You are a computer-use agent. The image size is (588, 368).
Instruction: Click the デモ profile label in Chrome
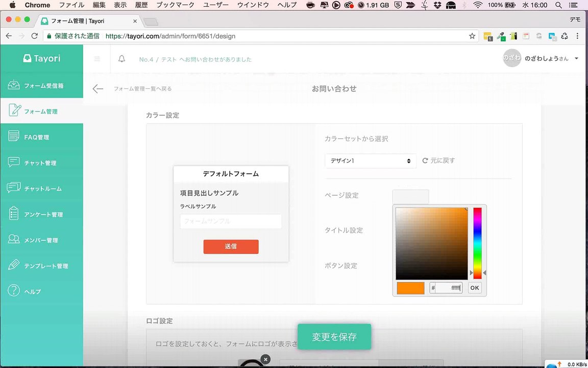click(x=575, y=19)
